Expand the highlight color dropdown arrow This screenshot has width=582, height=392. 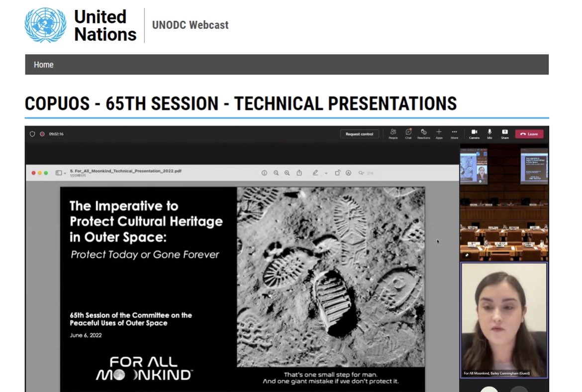(326, 173)
